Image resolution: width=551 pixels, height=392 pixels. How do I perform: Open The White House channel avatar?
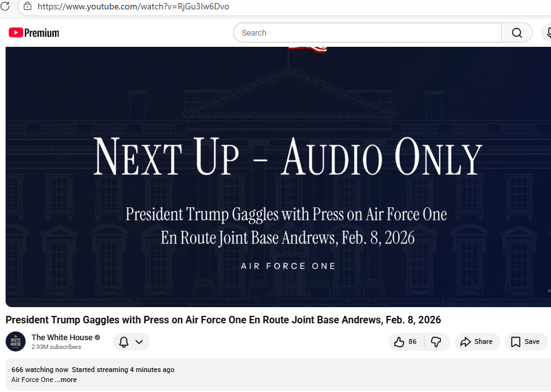pos(16,341)
